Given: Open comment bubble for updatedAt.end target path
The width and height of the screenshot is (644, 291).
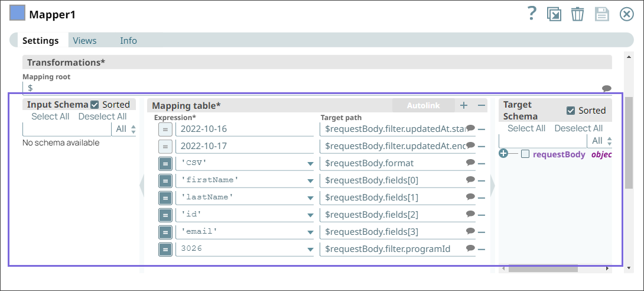Looking at the screenshot, I should (x=471, y=145).
